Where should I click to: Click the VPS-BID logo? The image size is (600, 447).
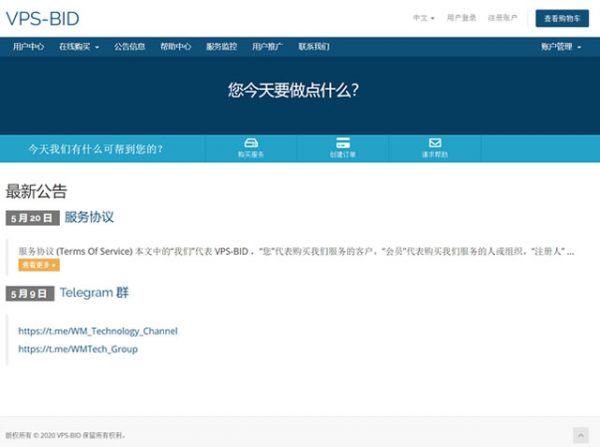[42, 19]
